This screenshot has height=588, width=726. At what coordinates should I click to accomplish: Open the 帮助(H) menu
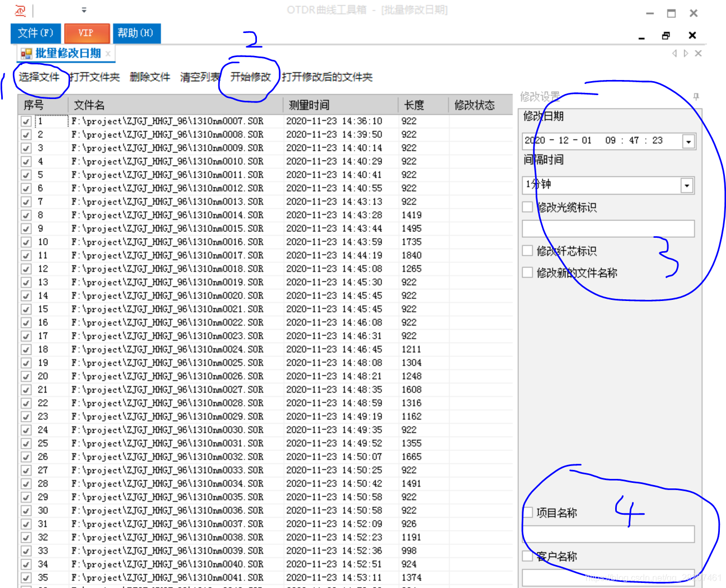tap(136, 33)
